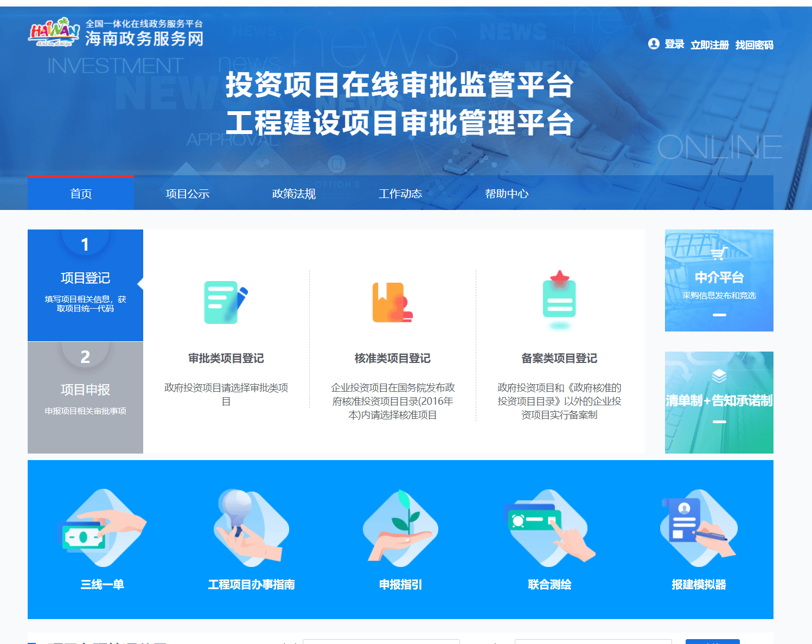Open the 核准类项目登记 orange book icon

click(x=392, y=302)
